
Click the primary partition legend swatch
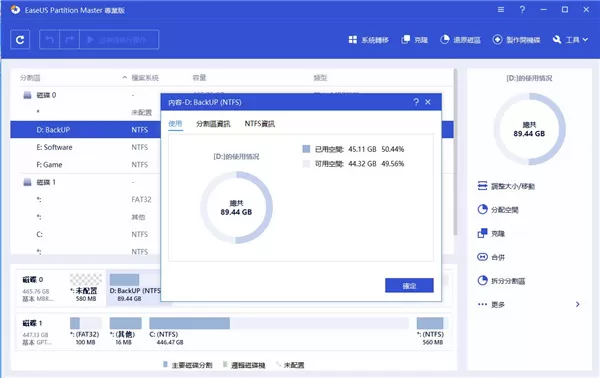tap(165, 365)
